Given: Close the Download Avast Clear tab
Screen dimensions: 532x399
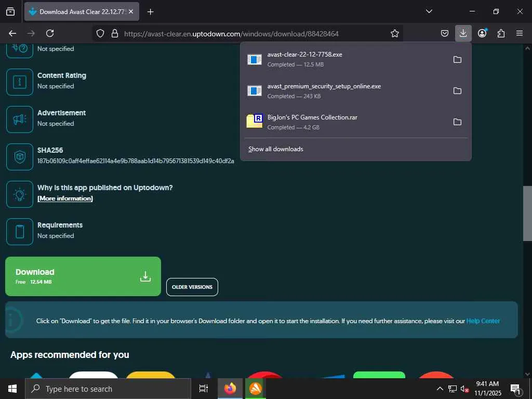Looking at the screenshot, I should coord(131,11).
